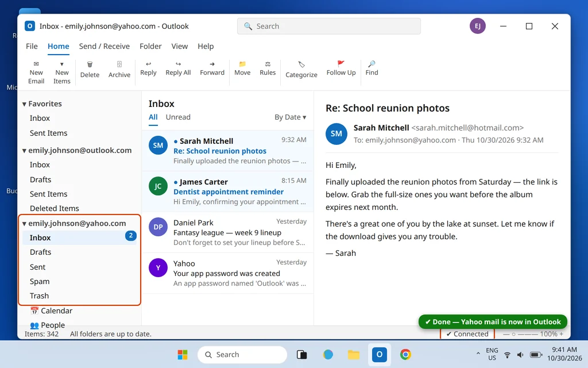The height and width of the screenshot is (368, 588).
Task: Open the Edge browser taskbar icon
Action: [x=328, y=354]
